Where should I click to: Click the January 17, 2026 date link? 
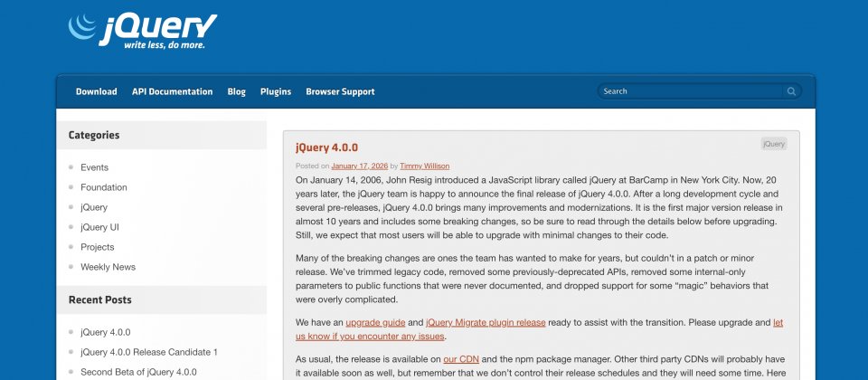pos(359,166)
